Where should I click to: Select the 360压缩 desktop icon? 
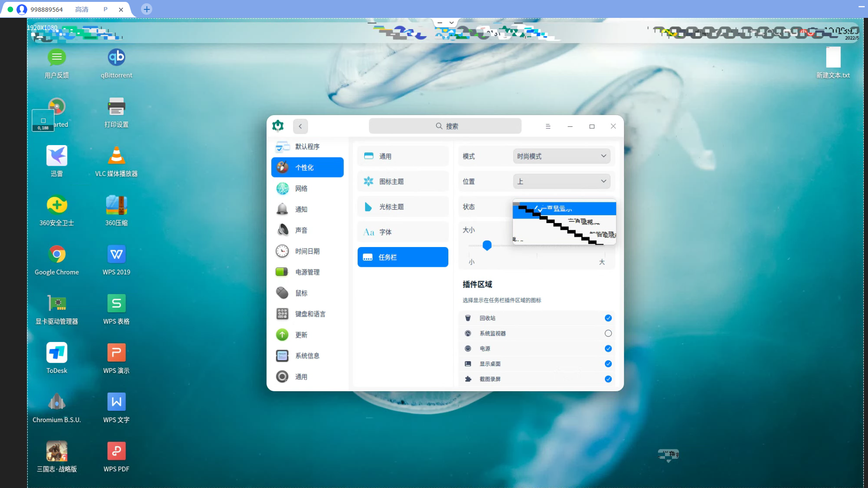(116, 211)
